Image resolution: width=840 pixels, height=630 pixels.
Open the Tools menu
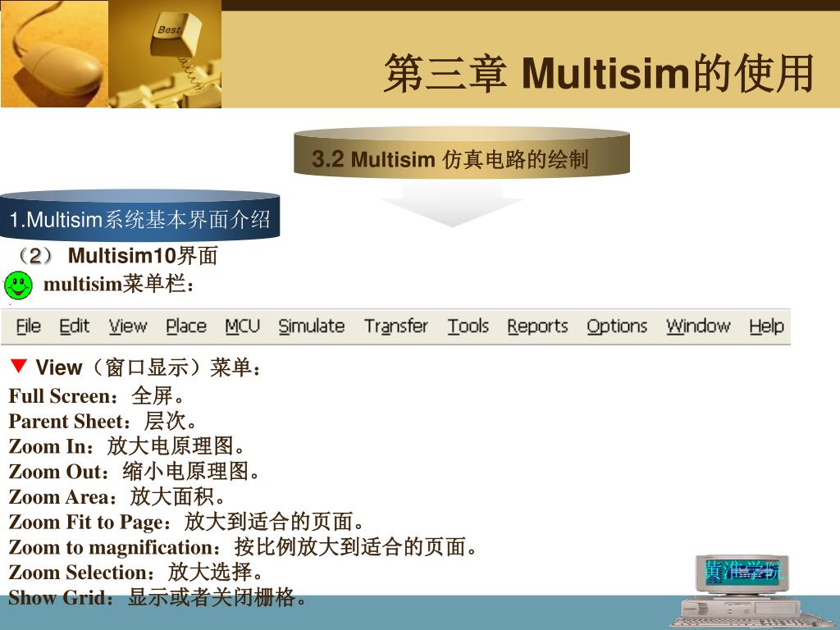point(468,326)
